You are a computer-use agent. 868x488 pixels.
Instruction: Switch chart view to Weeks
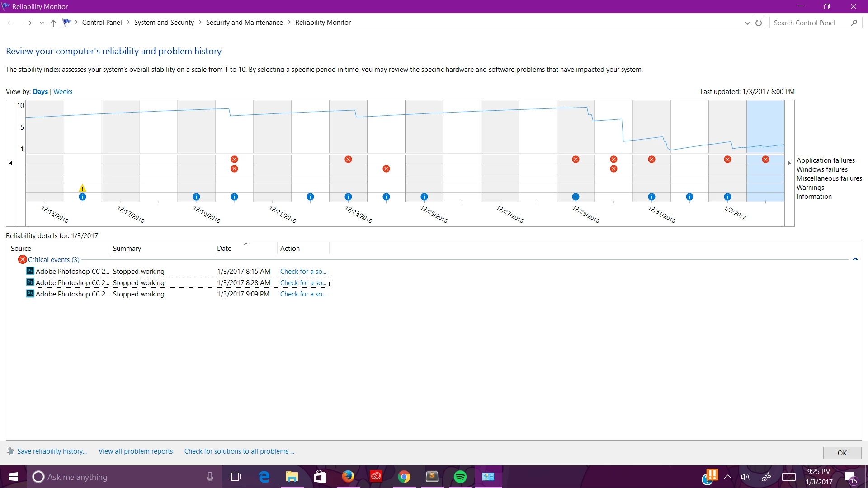click(63, 92)
